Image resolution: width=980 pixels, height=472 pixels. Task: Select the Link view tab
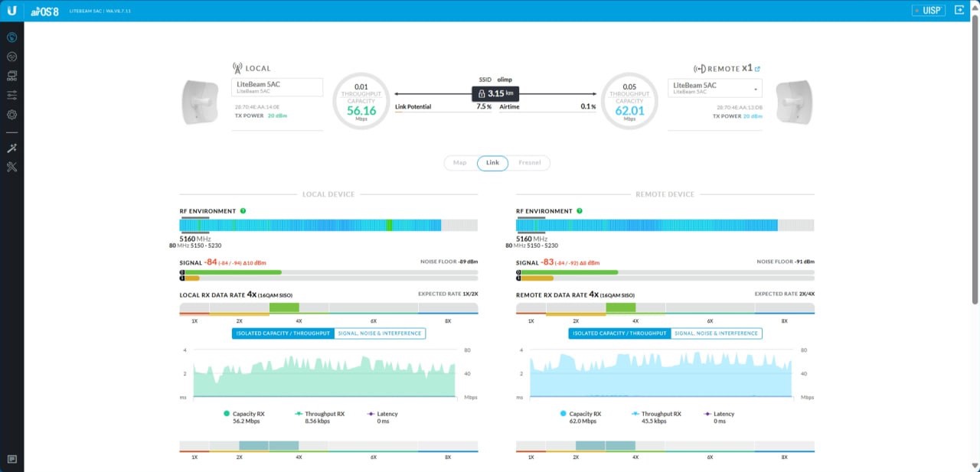click(x=492, y=163)
